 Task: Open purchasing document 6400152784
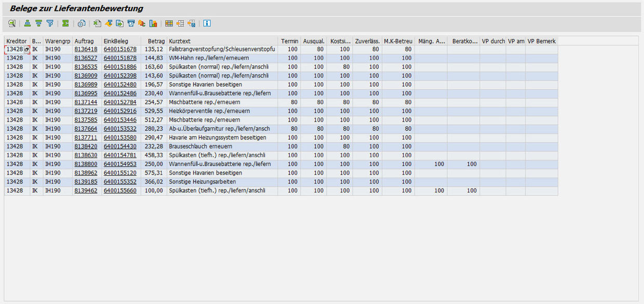[119, 102]
